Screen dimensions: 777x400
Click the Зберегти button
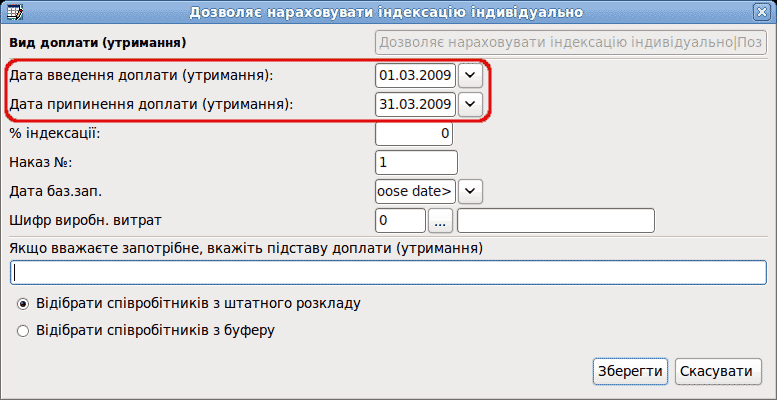click(630, 371)
